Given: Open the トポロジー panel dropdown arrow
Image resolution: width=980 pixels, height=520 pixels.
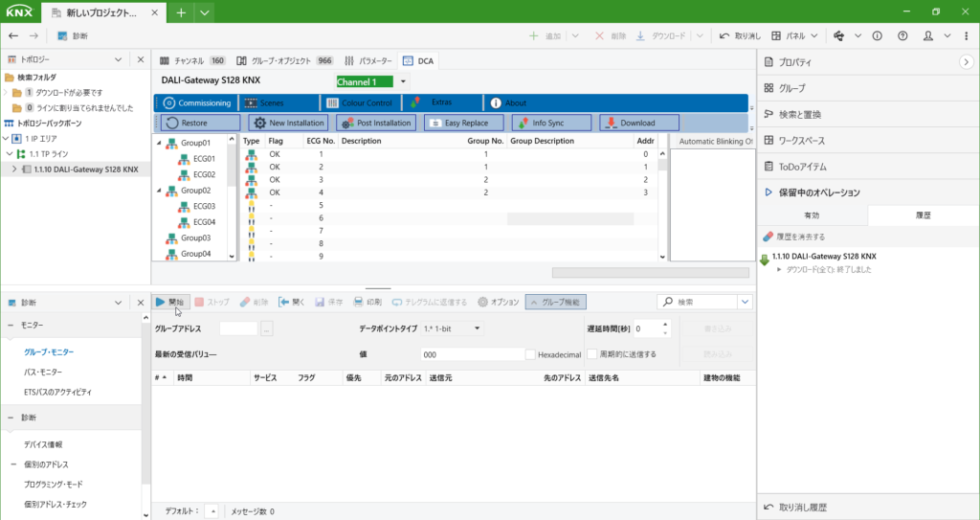Looking at the screenshot, I should (x=118, y=59).
